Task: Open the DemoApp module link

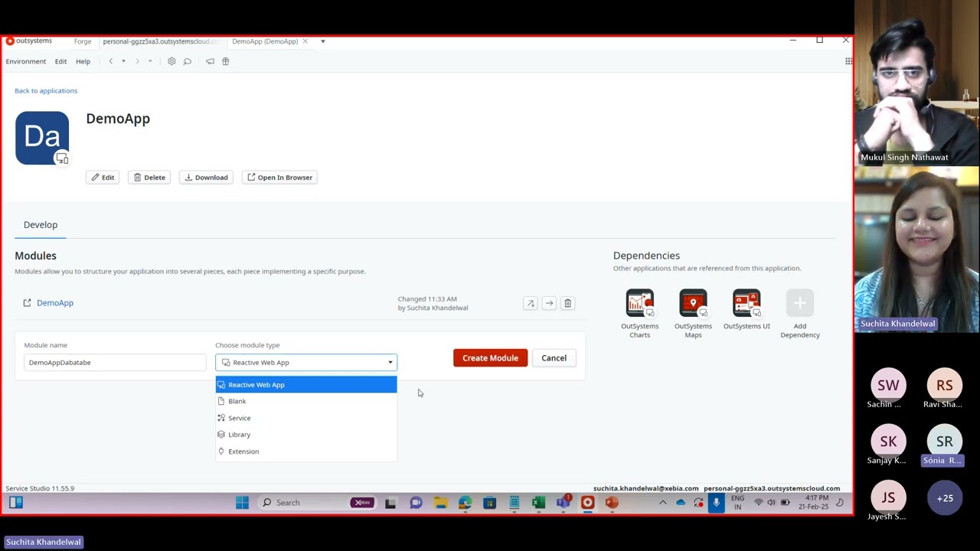Action: (x=55, y=303)
